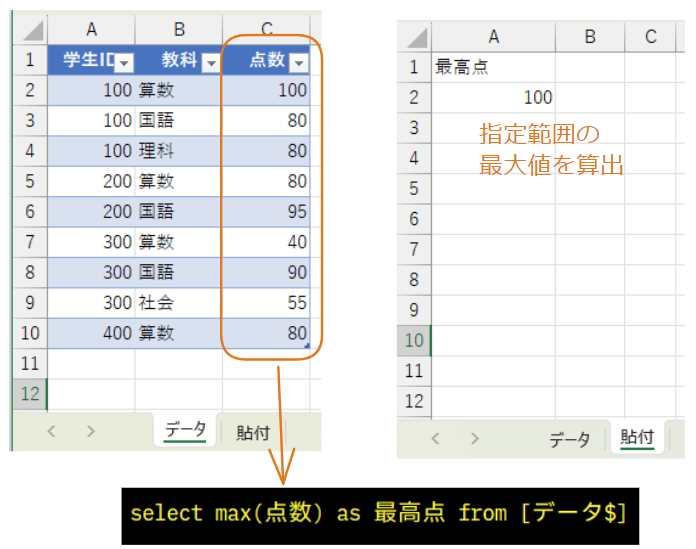Select the 100 result cell in right sheet
The image size is (696, 549).
click(x=494, y=98)
